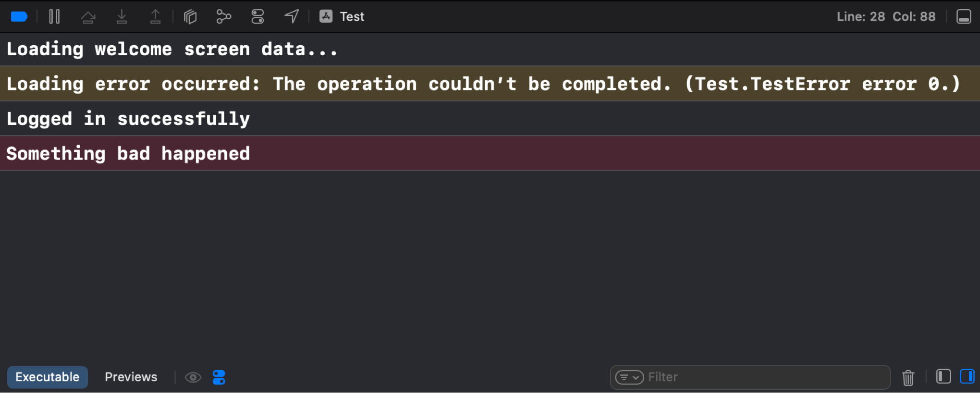The image size is (980, 398).
Task: Open console metadata options with blue toggles icon
Action: (x=219, y=377)
